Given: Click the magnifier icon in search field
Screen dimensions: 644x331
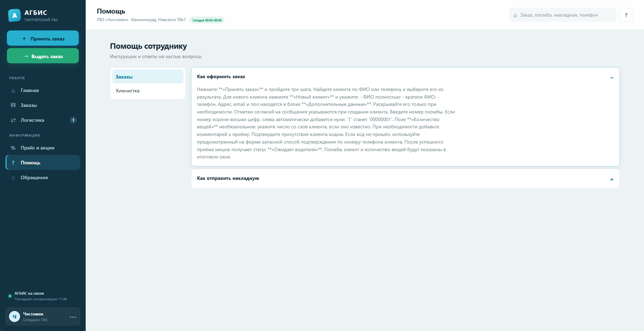Looking at the screenshot, I should tap(515, 15).
